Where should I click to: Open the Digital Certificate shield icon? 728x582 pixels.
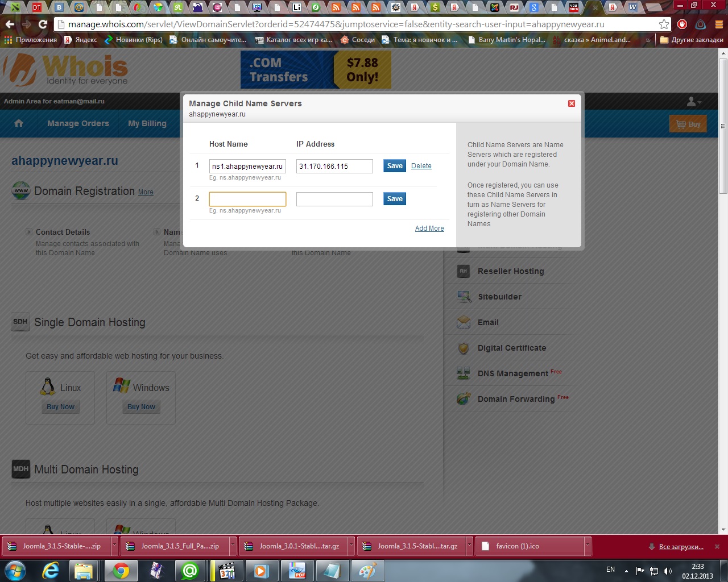[x=464, y=348]
